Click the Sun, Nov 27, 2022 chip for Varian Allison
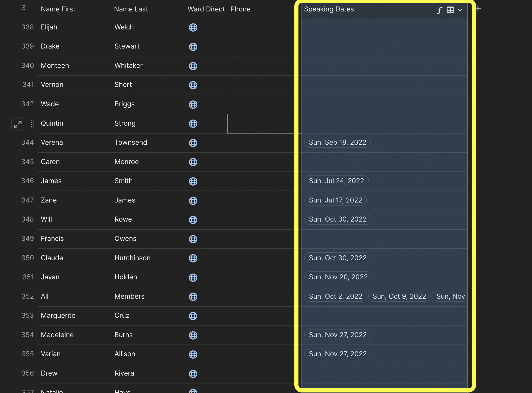This screenshot has width=532, height=393. (x=337, y=354)
